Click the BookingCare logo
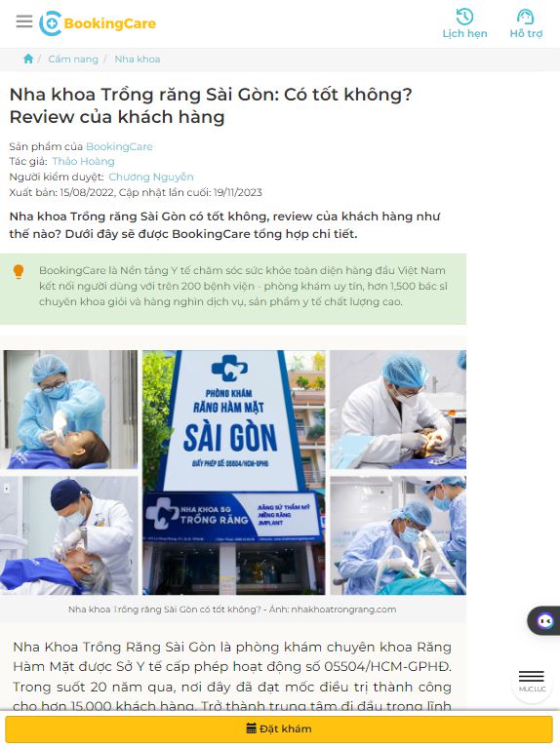560x748 pixels. (98, 23)
